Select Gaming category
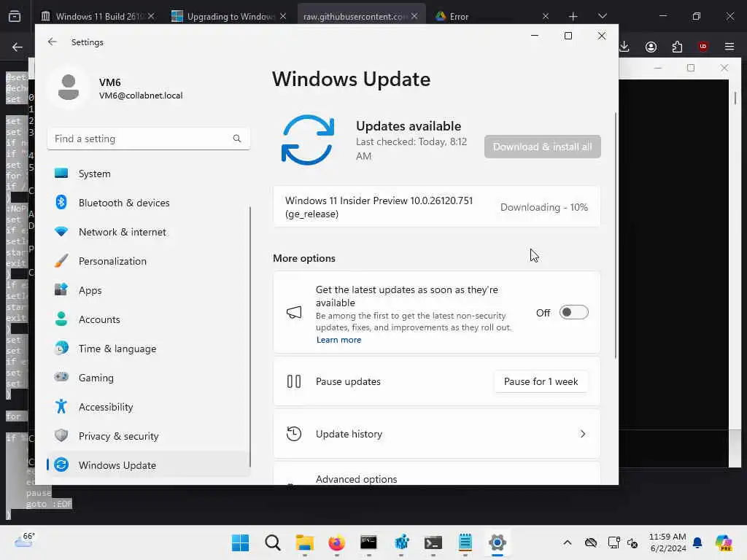This screenshot has height=560, width=747. point(149,378)
